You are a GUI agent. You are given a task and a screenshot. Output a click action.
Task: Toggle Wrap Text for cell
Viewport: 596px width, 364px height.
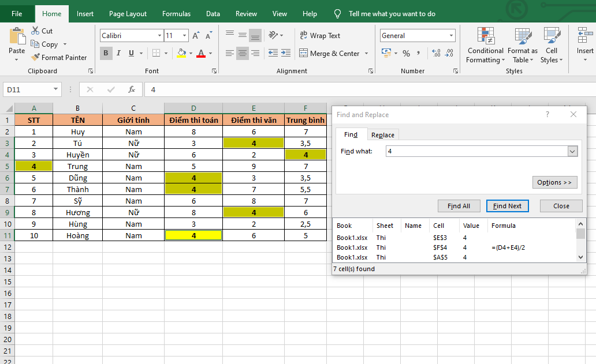pos(320,36)
